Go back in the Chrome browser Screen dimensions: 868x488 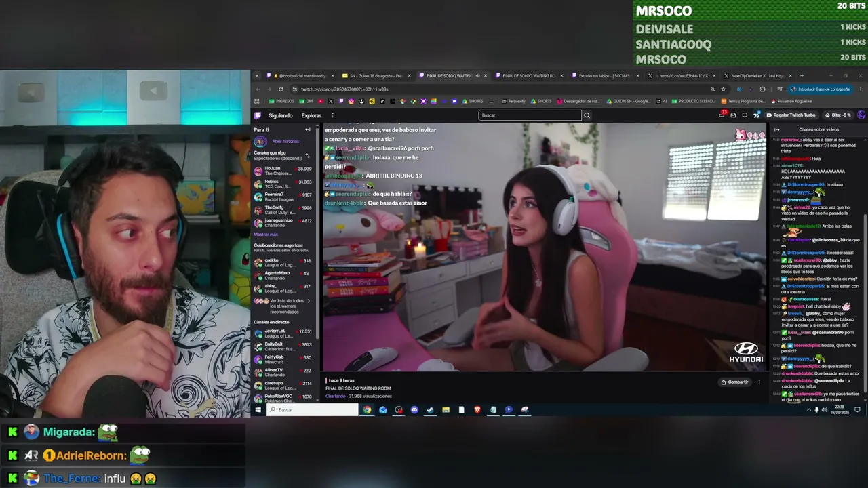coord(258,89)
